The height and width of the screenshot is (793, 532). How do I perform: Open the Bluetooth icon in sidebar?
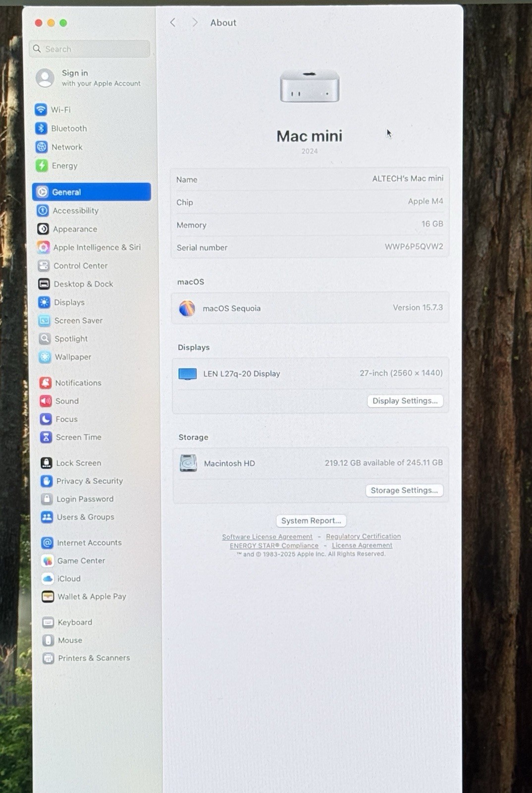(42, 128)
